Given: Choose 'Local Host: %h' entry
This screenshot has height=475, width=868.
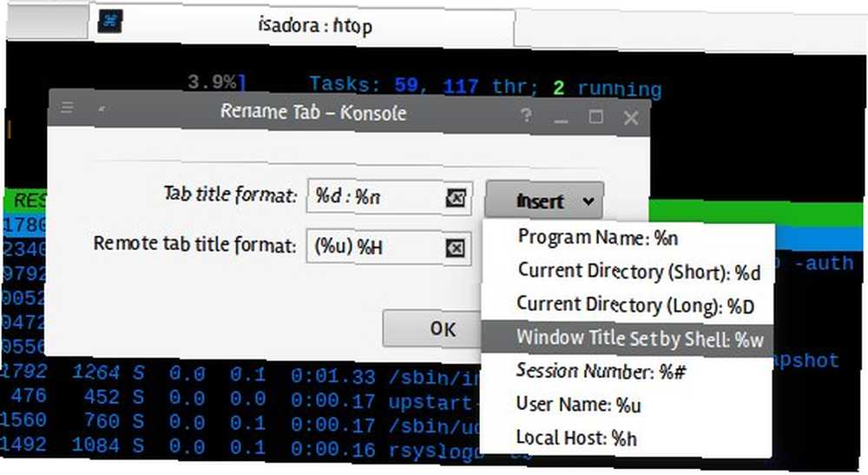Looking at the screenshot, I should (628, 439).
